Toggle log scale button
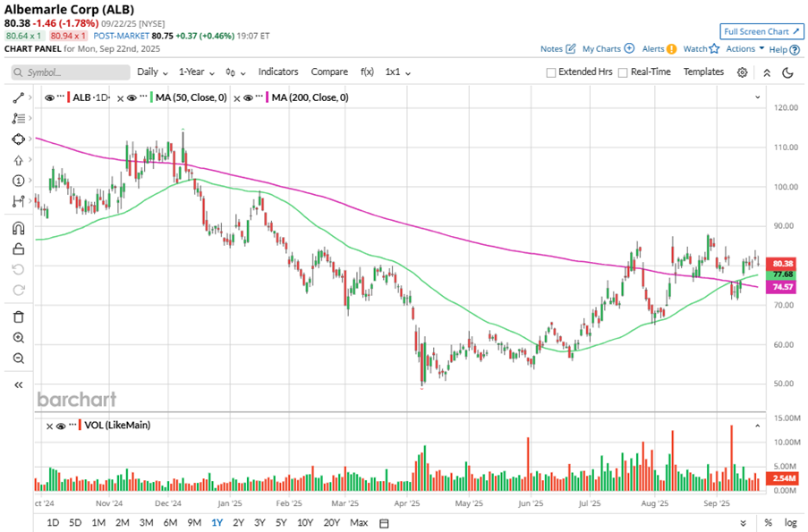 (x=790, y=523)
